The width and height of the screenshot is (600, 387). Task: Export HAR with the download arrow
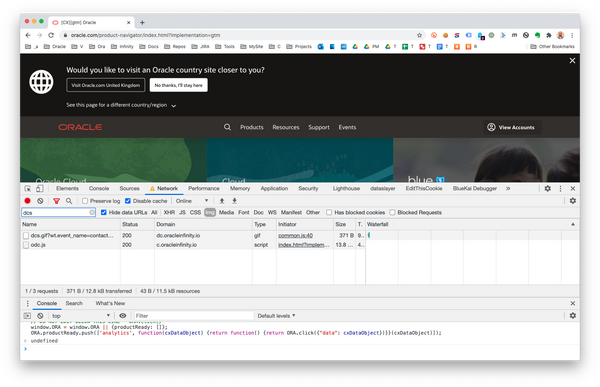[235, 201]
